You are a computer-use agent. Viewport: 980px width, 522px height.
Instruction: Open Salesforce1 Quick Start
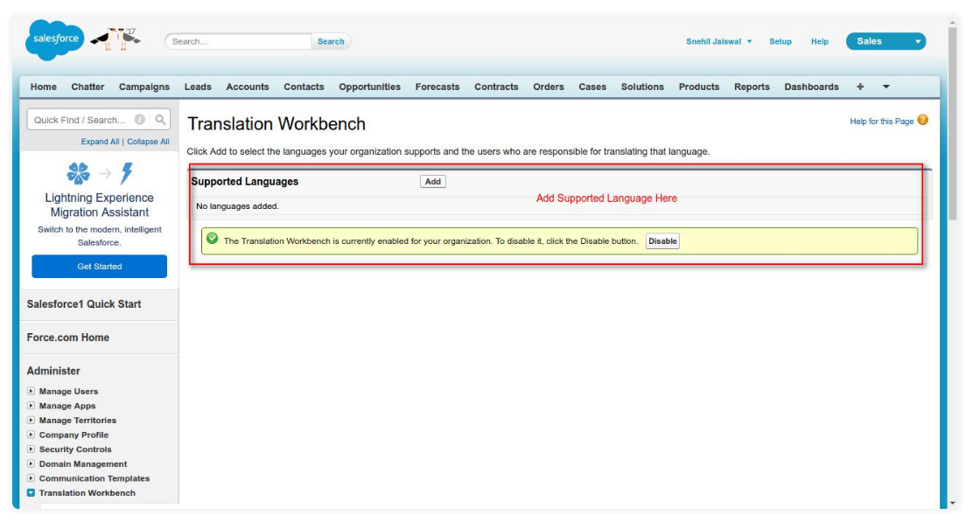point(84,304)
